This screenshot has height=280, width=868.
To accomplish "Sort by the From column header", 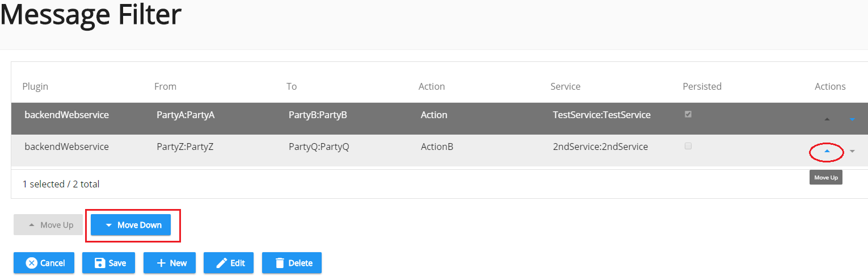I will point(165,86).
